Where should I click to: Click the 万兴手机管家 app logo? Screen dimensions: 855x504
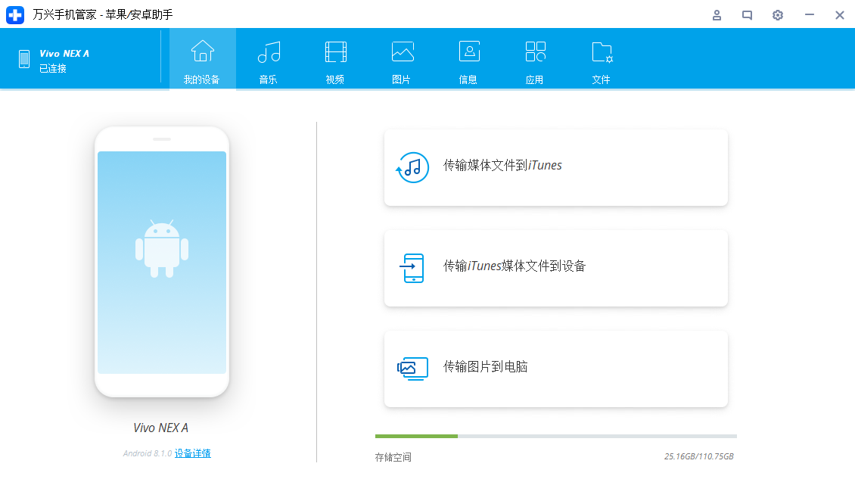pyautogui.click(x=15, y=15)
